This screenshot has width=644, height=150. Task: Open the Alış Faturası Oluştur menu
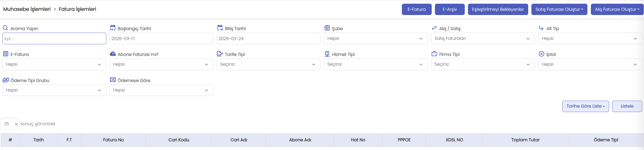(x=617, y=9)
